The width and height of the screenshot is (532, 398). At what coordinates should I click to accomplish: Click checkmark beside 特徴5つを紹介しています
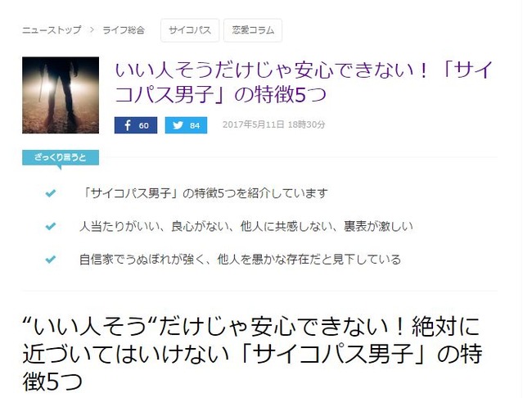point(51,193)
